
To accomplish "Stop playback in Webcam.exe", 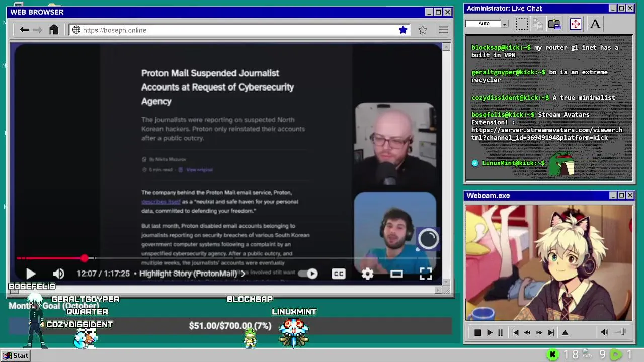I will (x=477, y=332).
